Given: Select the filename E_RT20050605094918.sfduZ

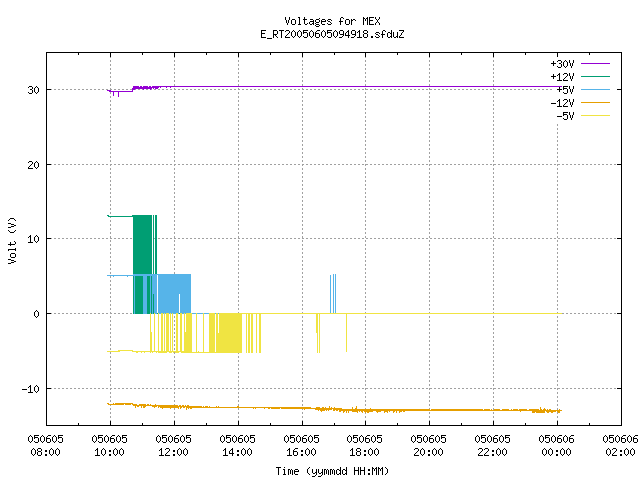Looking at the screenshot, I should (332, 34).
